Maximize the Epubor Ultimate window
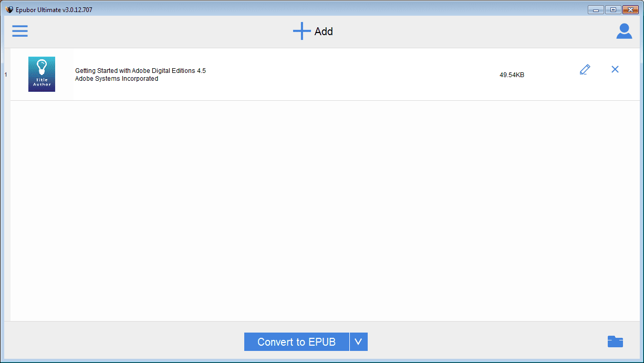 pos(612,9)
